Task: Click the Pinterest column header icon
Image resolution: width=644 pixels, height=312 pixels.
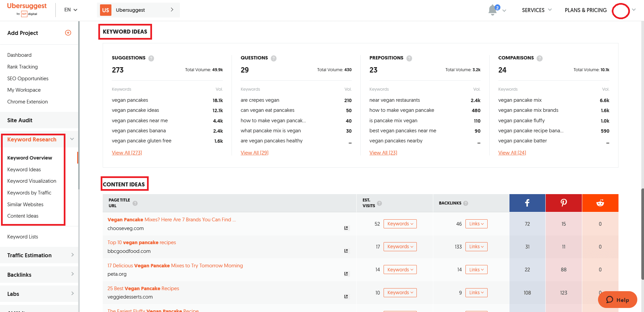Action: [564, 203]
